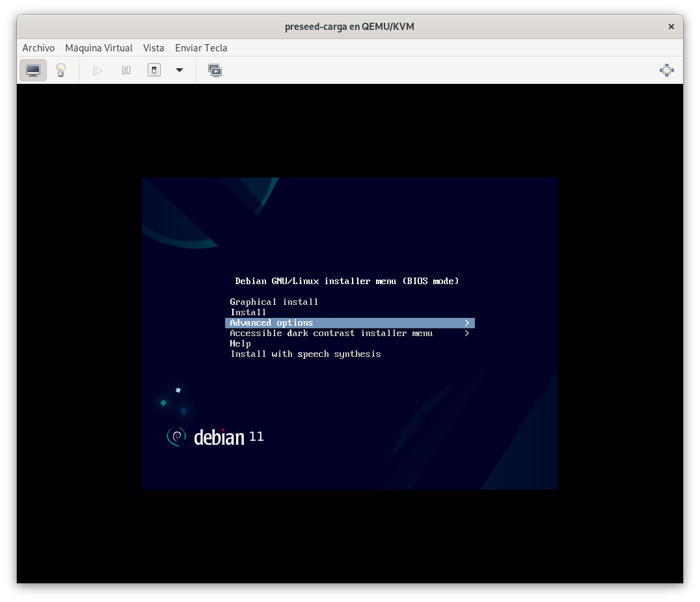Pause the virtual machine
This screenshot has width=700, height=602.
pos(126,70)
